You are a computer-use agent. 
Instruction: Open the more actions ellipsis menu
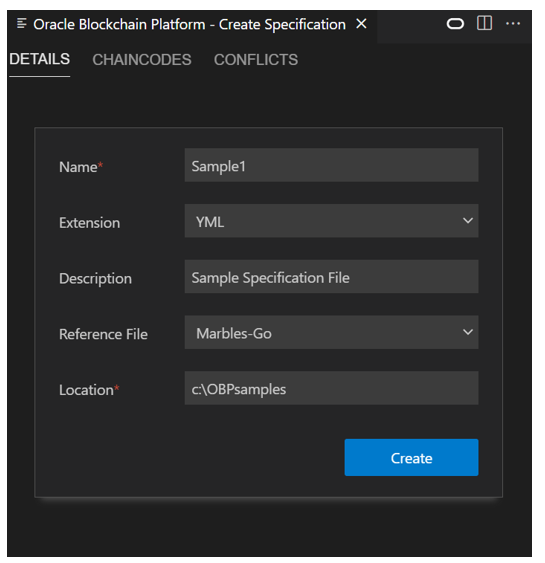pos(513,24)
